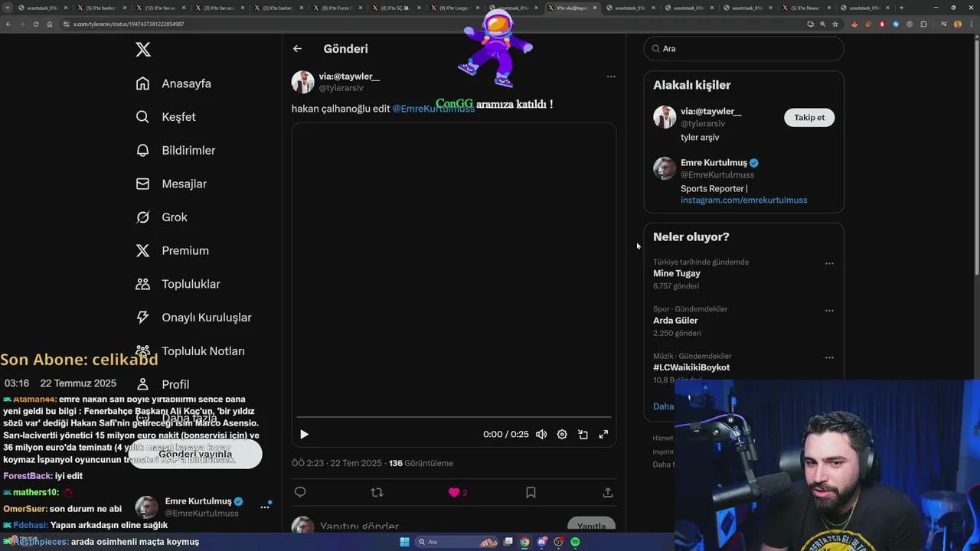Image resolution: width=980 pixels, height=551 pixels.
Task: Open Discord from the taskbar
Action: [541, 542]
